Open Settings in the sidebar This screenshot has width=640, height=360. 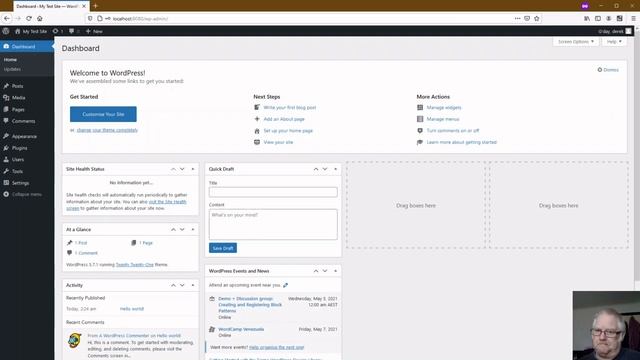pos(20,183)
